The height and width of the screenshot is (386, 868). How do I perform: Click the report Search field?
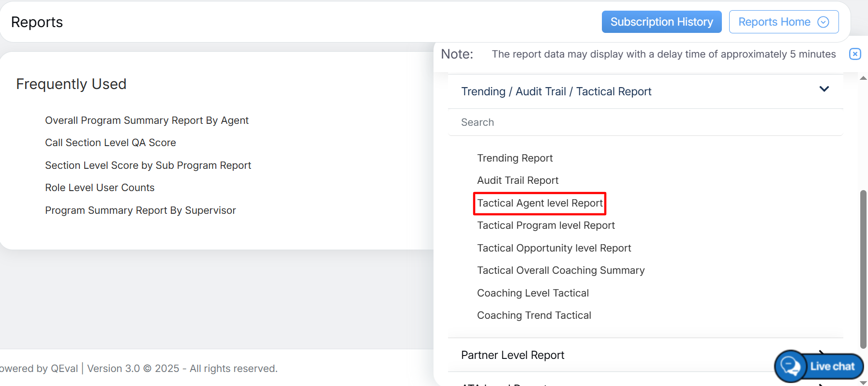pyautogui.click(x=645, y=122)
